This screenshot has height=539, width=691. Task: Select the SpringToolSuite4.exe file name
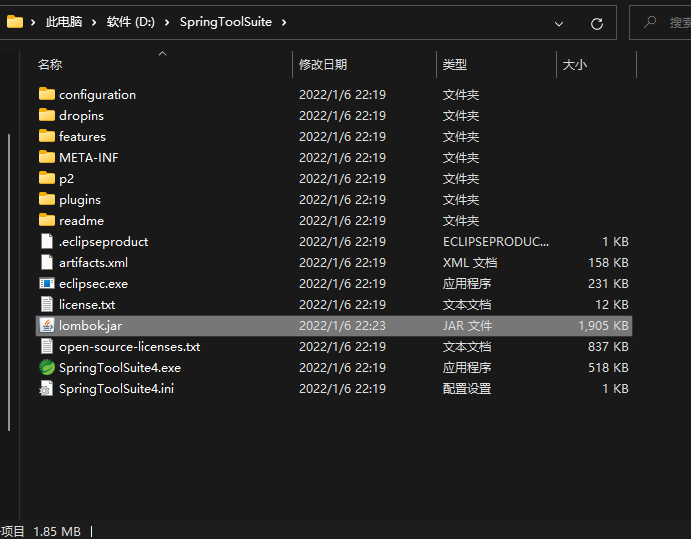point(120,368)
